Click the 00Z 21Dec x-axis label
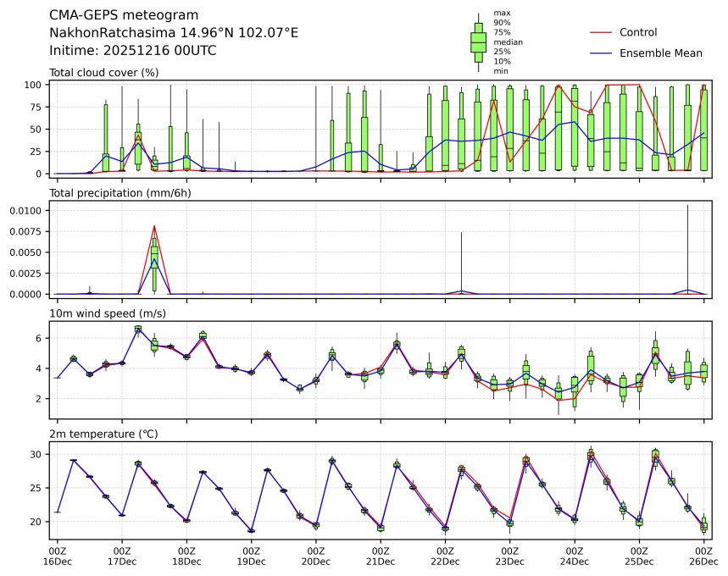This screenshot has height=576, width=728. pyautogui.click(x=381, y=556)
